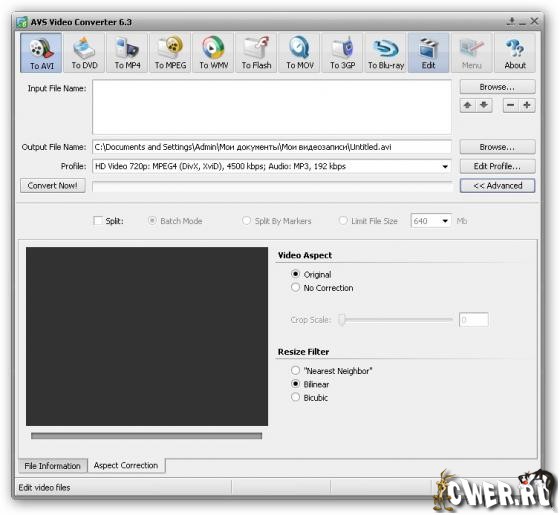560x515 pixels.
Task: Click the tray arrow icon in title bar
Action: (511, 21)
